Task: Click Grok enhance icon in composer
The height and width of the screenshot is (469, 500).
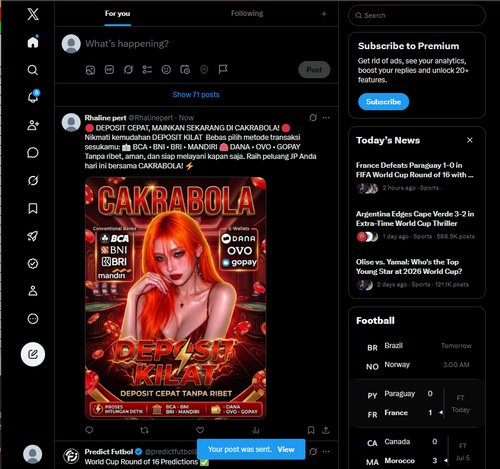Action: (128, 69)
